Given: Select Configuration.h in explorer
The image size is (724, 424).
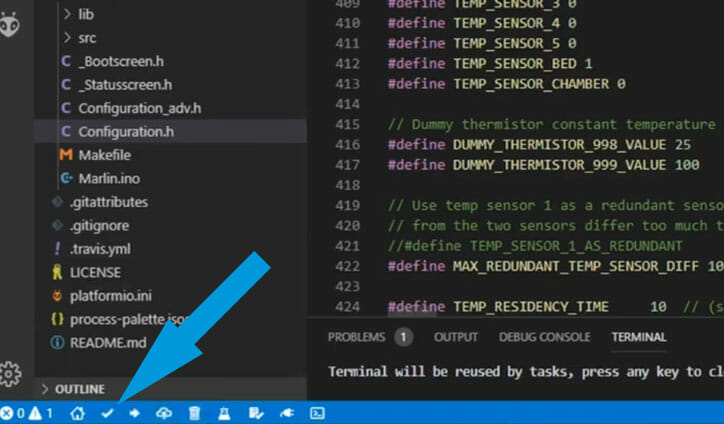Looking at the screenshot, I should click(x=170, y=132).
